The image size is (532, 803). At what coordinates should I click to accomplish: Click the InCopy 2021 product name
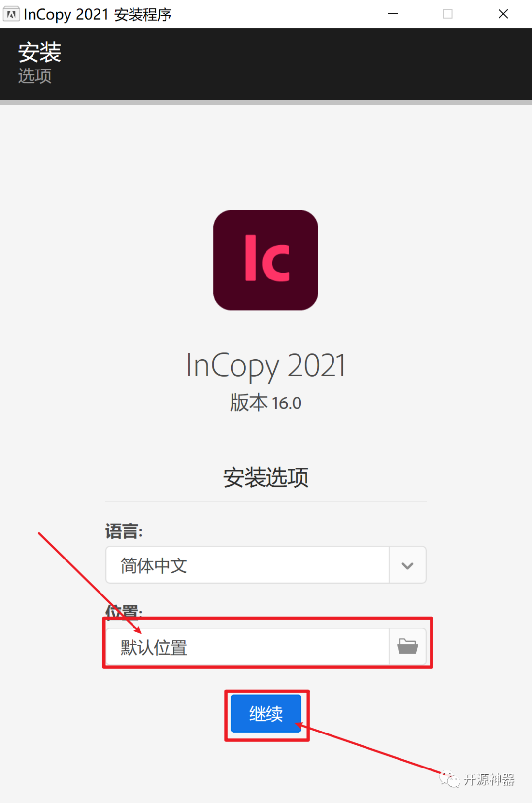[x=266, y=366]
